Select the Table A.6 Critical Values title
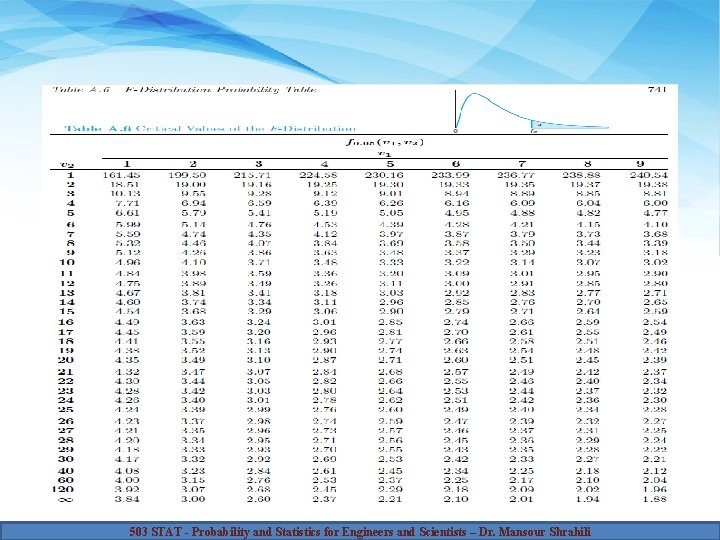The image size is (720, 540). tap(210, 129)
